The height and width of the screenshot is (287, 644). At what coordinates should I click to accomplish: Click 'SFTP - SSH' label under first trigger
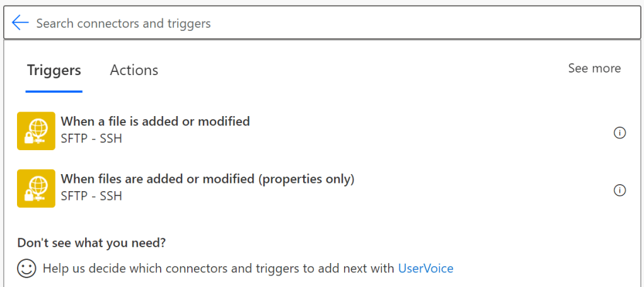[x=91, y=138]
